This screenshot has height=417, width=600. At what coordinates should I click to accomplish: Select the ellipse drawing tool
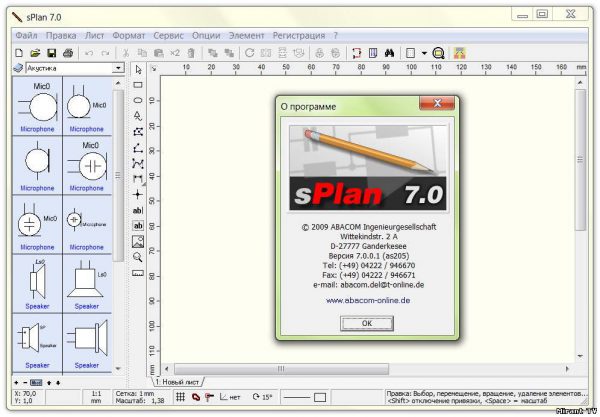tap(138, 100)
